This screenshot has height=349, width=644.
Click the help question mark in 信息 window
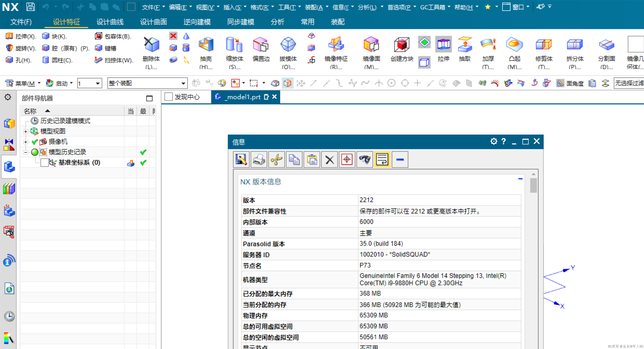click(x=504, y=141)
